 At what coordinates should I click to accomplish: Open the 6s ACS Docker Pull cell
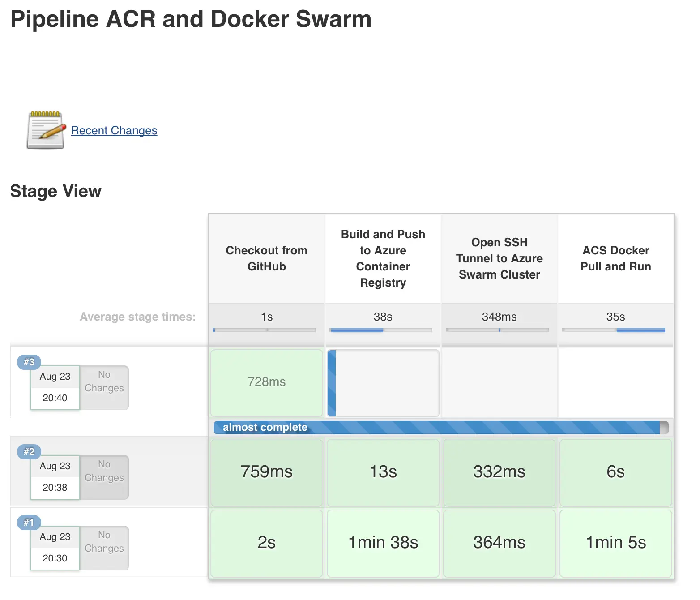(x=615, y=472)
